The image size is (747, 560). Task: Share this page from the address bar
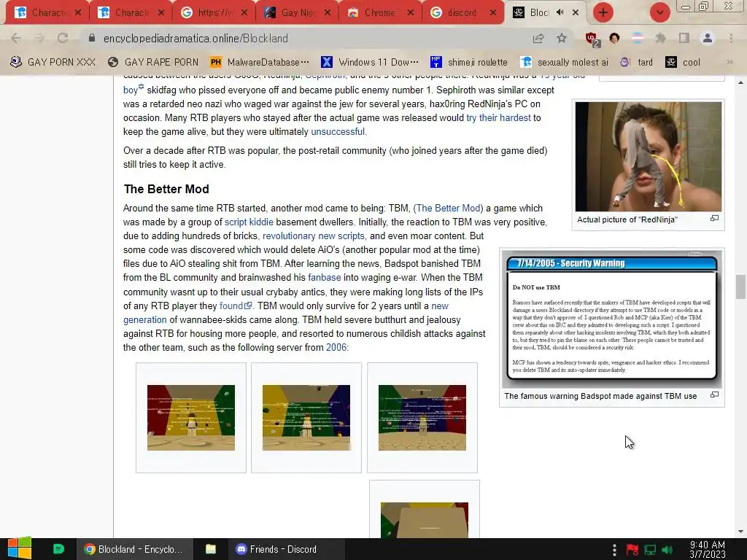[x=538, y=38]
